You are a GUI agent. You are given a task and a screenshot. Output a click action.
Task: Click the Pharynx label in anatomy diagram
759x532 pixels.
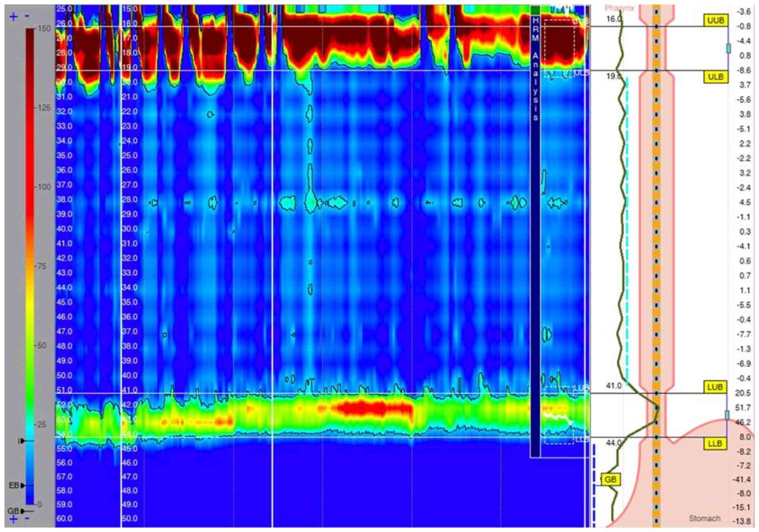click(619, 8)
